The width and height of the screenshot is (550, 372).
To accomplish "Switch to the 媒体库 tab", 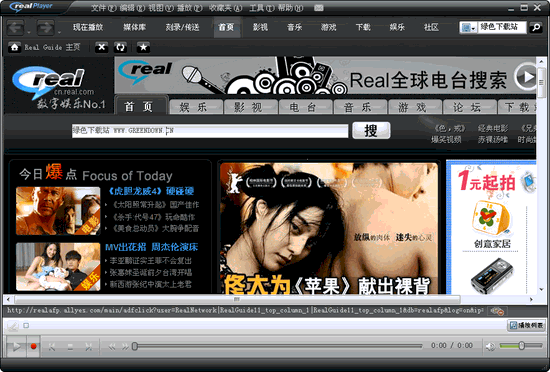I will [x=135, y=27].
